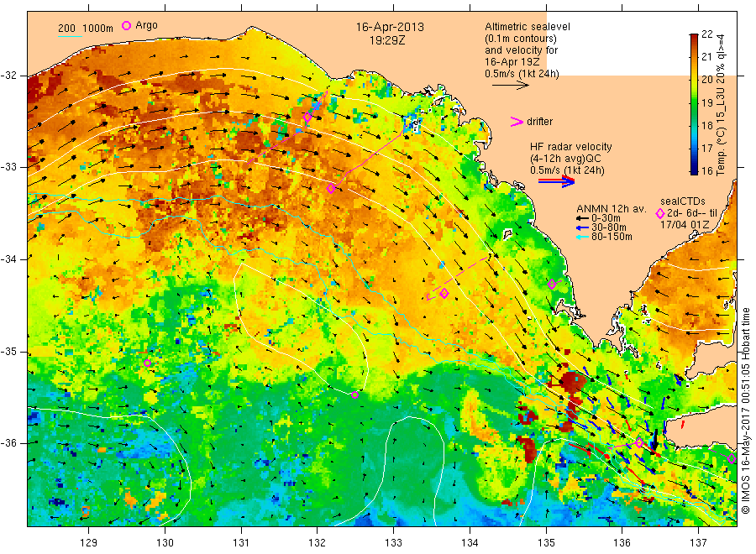Viewport: 756px width, 554px height.
Task: Click the seal CTD diamond near 132.2°E, -33.2
Action: click(x=331, y=188)
